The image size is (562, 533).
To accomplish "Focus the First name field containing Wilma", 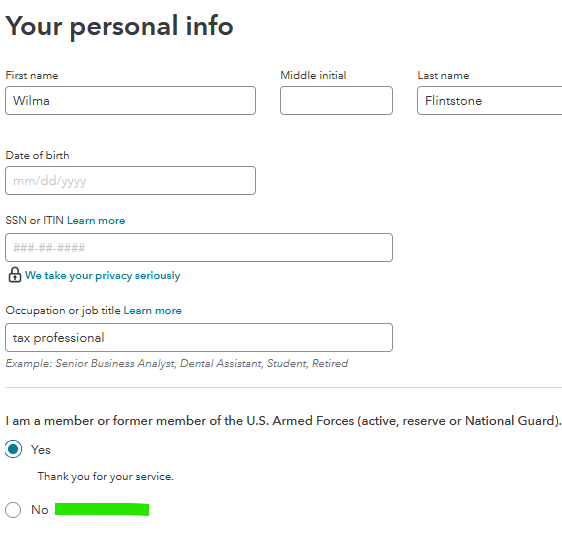I will click(x=130, y=100).
